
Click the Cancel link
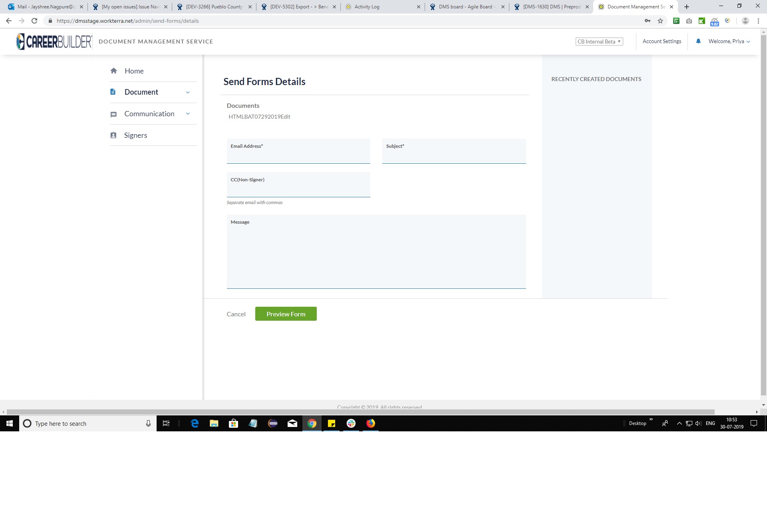tap(236, 314)
